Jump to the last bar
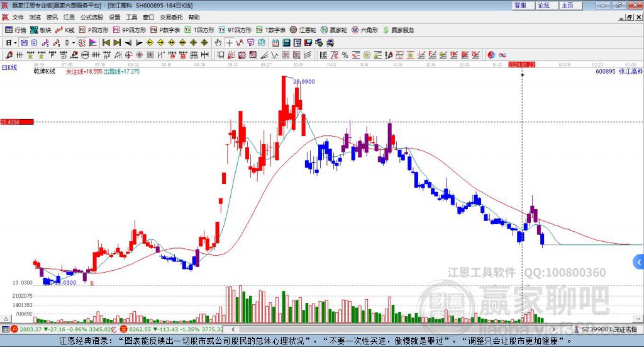 117,43
